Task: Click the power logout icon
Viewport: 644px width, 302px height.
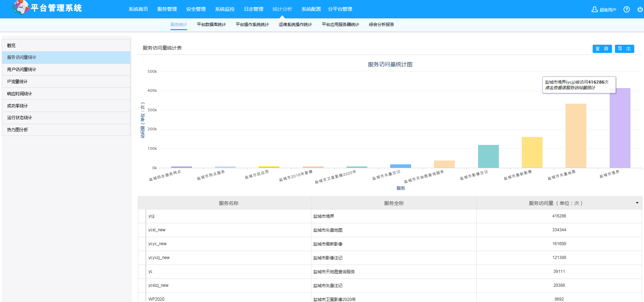Action: pos(640,9)
